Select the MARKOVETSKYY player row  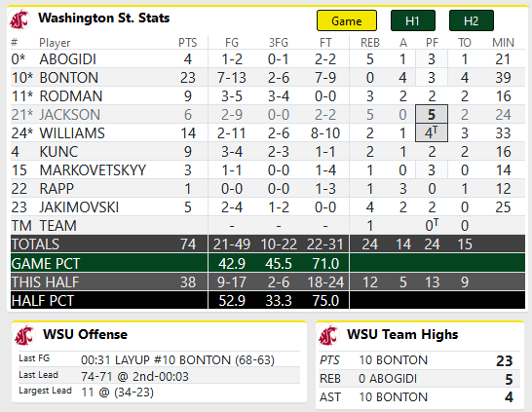tap(268, 169)
